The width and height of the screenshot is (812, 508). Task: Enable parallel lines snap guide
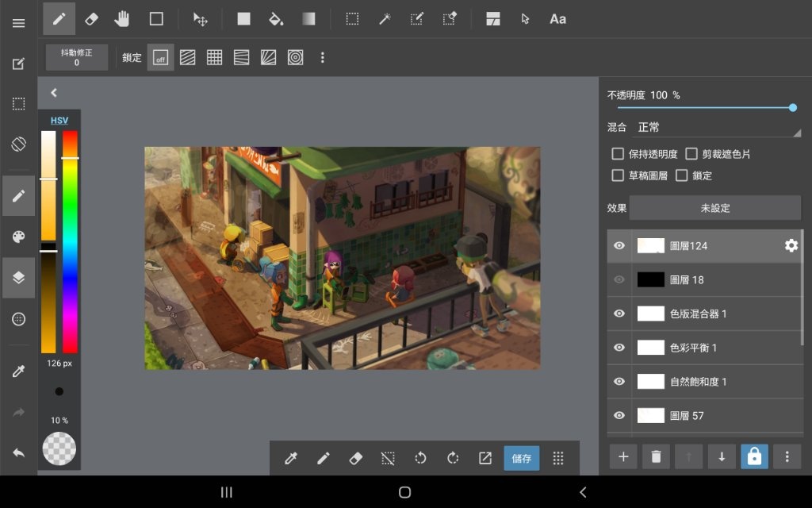pos(187,57)
